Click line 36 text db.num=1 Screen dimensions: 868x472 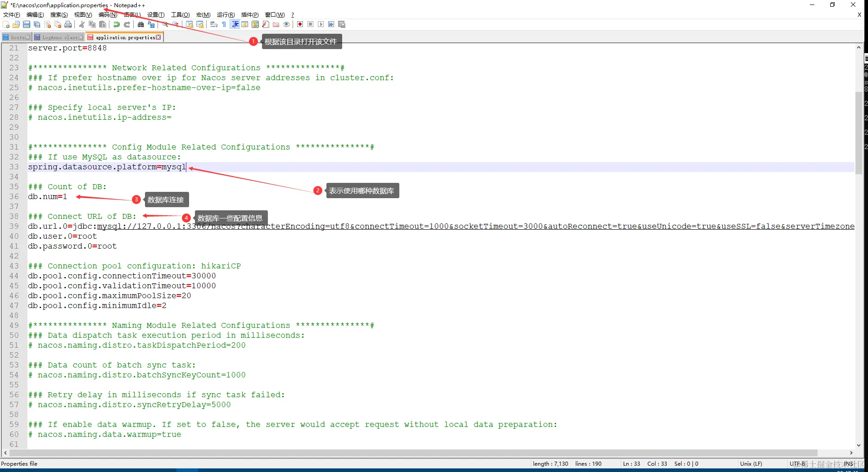[48, 196]
